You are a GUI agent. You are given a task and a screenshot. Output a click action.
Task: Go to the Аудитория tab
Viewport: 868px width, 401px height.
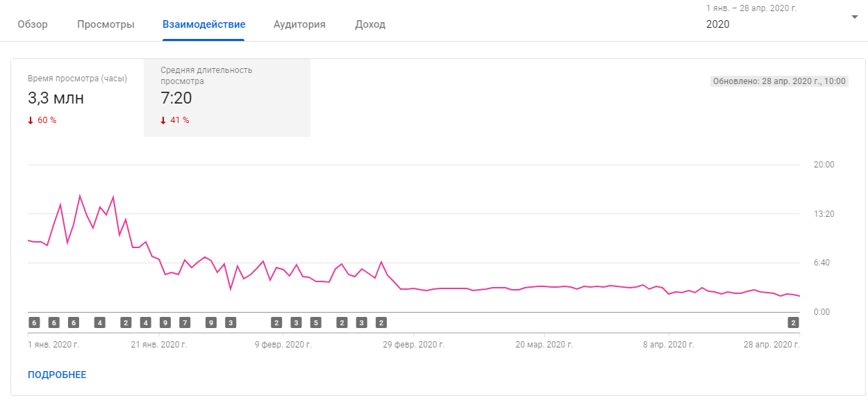(299, 24)
